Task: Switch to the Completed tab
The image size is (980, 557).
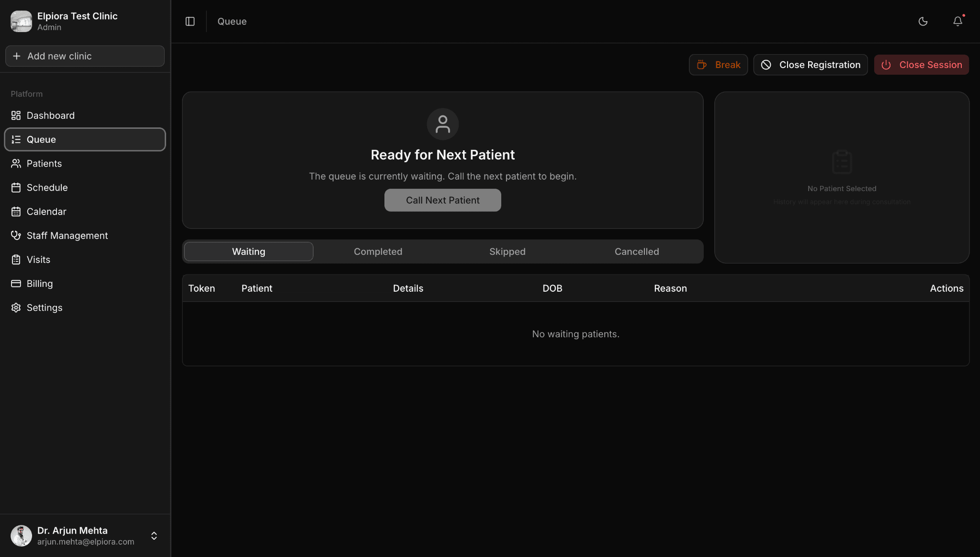Action: click(378, 251)
